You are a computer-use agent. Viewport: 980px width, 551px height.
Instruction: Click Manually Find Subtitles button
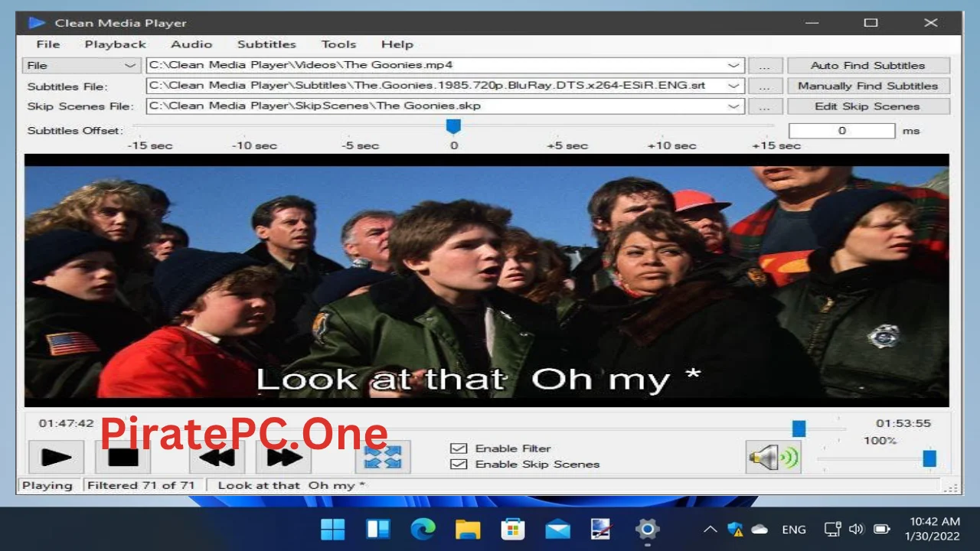click(868, 86)
